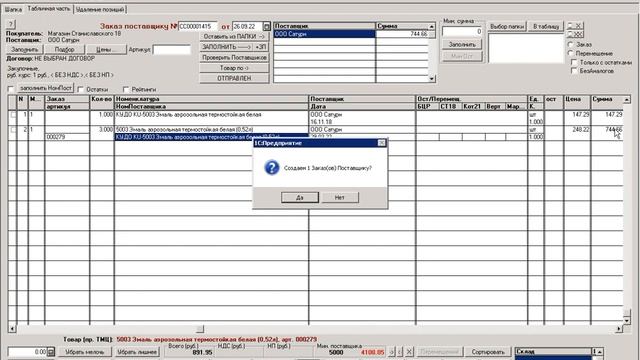640x360 pixels.
Task: Click the Кол-во column header
Action: [x=102, y=99]
